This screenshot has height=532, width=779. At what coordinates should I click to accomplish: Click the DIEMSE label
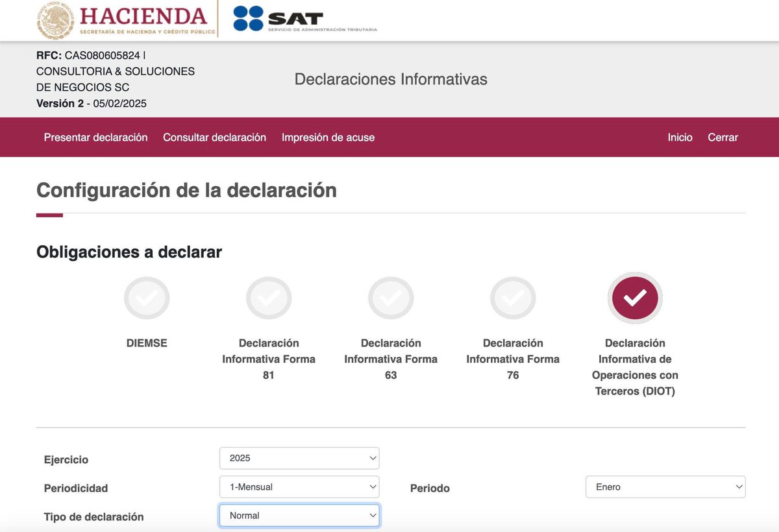(147, 343)
